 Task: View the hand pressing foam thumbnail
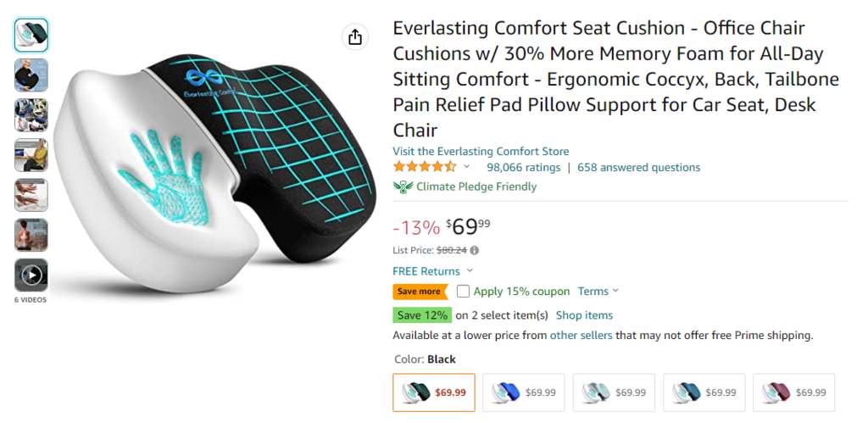[x=31, y=195]
